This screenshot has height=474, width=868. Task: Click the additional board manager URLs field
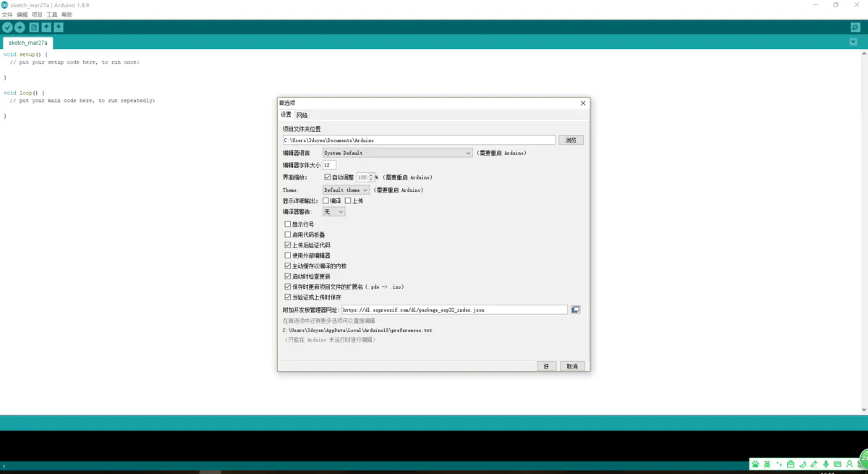coord(454,310)
